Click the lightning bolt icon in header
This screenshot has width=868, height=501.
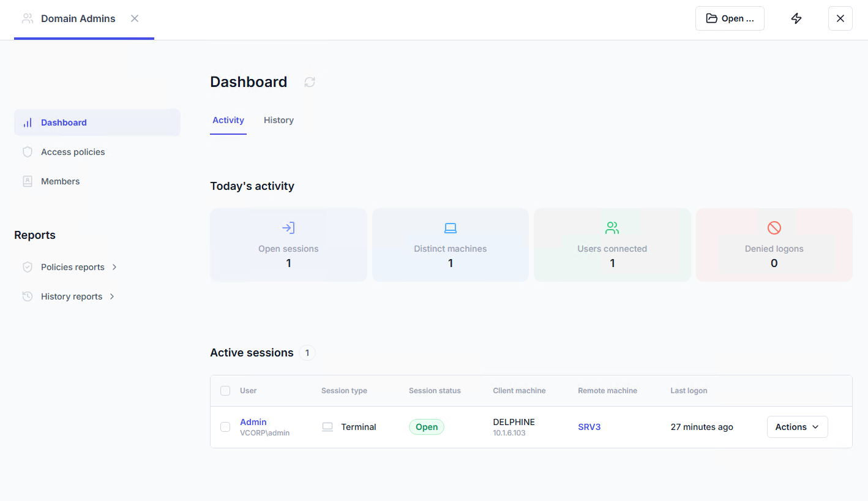click(x=796, y=18)
